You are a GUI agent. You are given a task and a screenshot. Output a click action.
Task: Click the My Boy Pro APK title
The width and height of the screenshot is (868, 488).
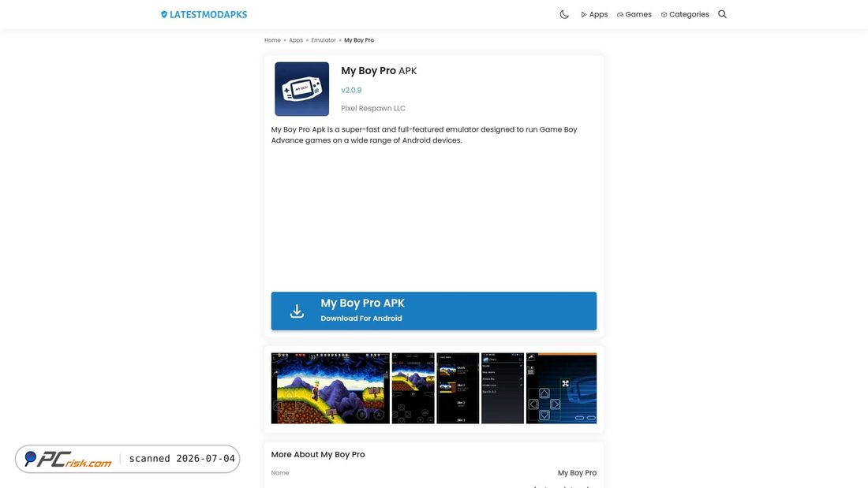pos(379,71)
